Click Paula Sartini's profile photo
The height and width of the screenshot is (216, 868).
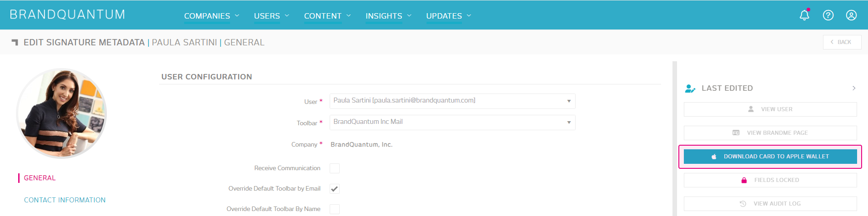(x=62, y=113)
